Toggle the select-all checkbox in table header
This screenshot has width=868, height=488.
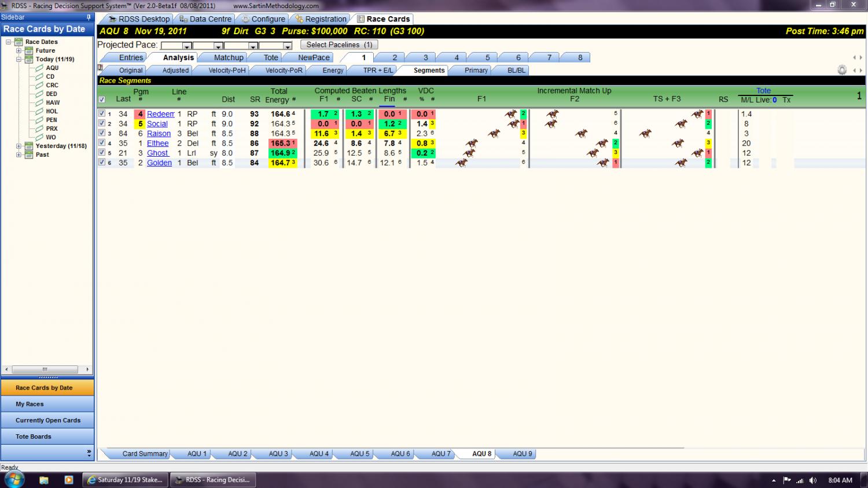pos(102,99)
